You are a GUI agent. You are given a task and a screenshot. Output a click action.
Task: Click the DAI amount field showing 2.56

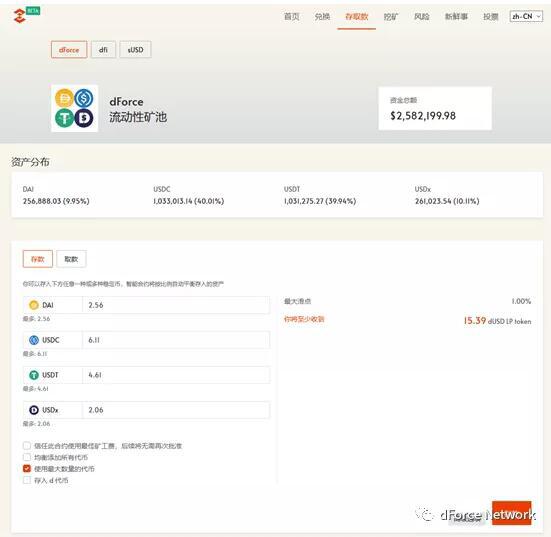pos(176,305)
